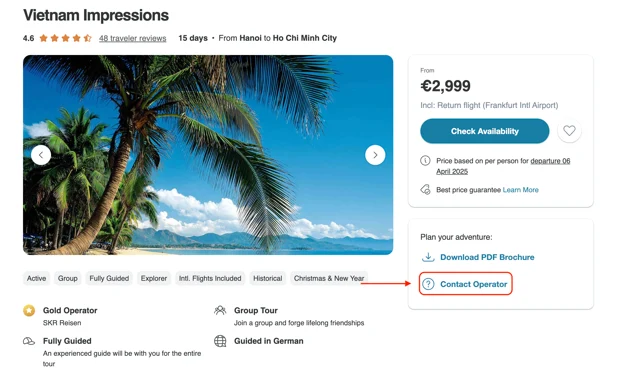Click the best price guarantee tag icon
This screenshot has width=617, height=371.
(x=425, y=190)
